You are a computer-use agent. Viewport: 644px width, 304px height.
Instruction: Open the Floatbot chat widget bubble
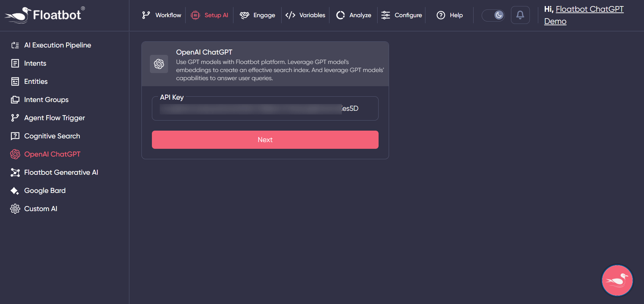[617, 280]
